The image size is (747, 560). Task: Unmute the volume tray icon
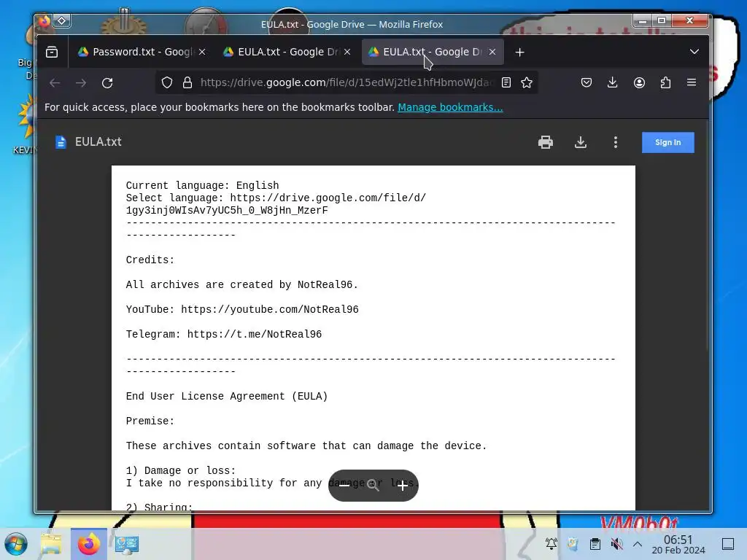point(616,544)
